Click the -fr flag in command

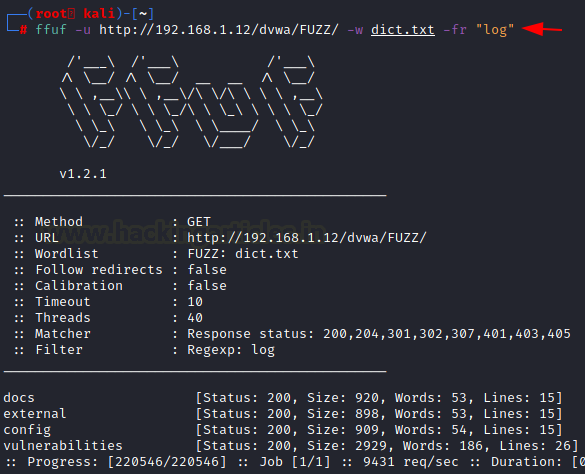point(455,29)
